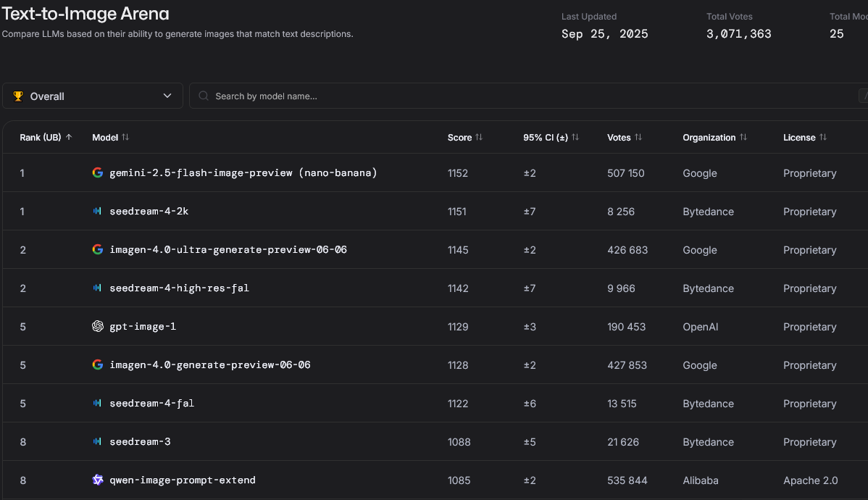Click the trophy icon in Overall selector

18,96
